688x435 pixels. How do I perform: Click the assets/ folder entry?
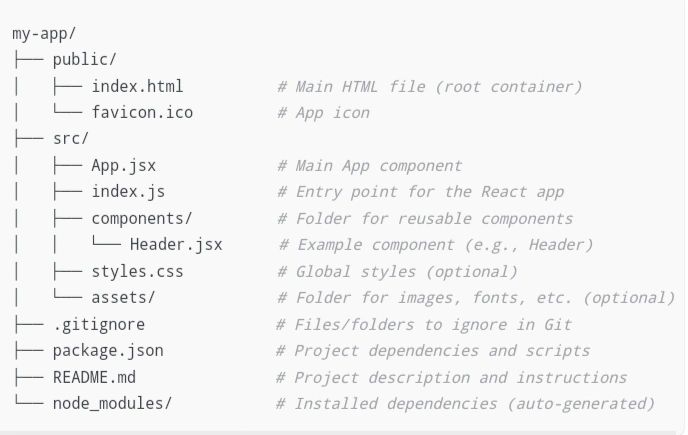123,298
